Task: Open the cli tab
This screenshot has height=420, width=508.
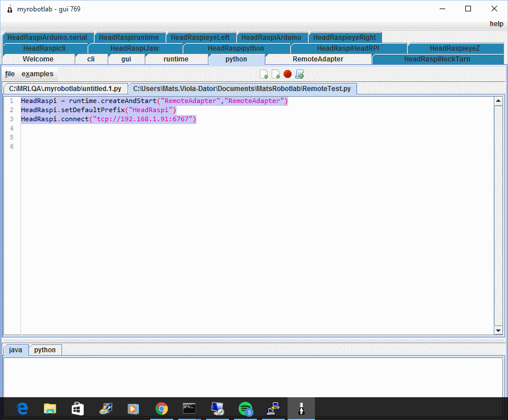Action: point(91,59)
